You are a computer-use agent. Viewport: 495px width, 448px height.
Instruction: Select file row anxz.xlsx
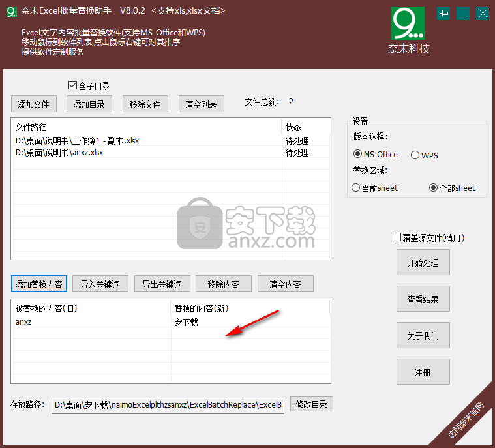tap(171, 153)
